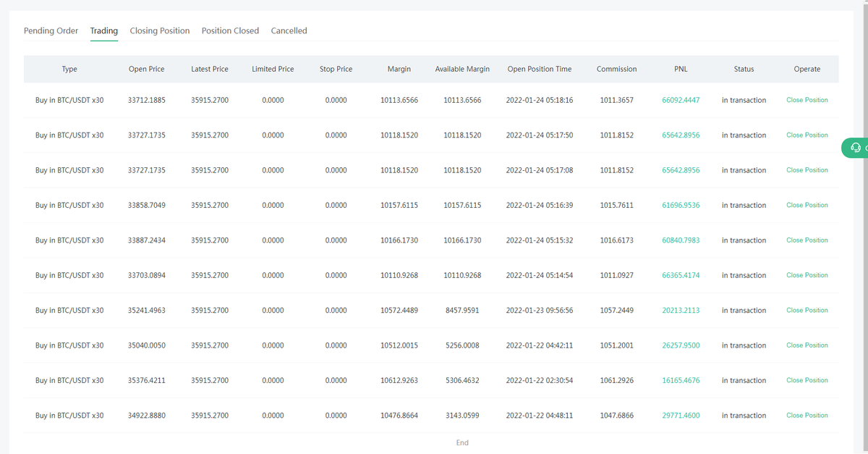868x454 pixels.
Task: Click the Stop Price column header
Action: 336,69
